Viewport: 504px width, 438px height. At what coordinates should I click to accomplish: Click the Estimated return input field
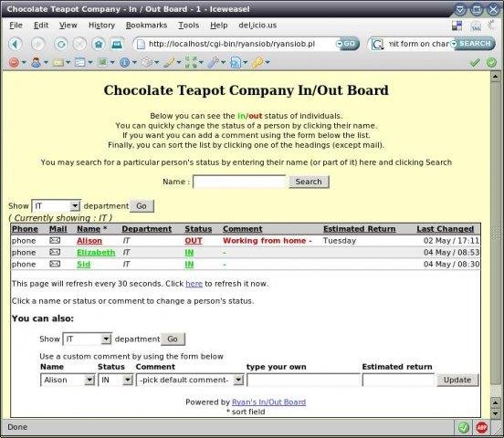[x=398, y=380]
